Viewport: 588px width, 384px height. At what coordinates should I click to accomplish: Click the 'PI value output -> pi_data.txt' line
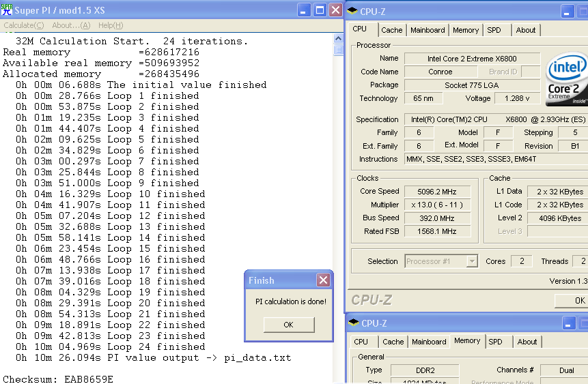pos(154,358)
